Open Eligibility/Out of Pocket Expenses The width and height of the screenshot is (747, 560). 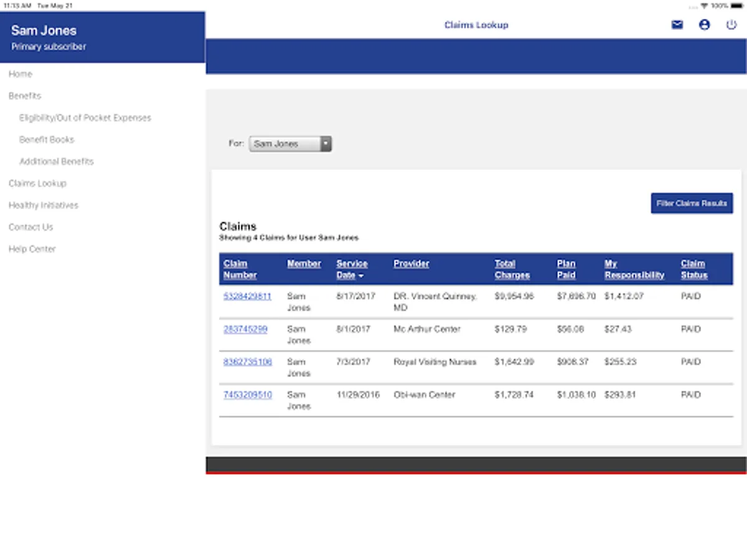[85, 118]
